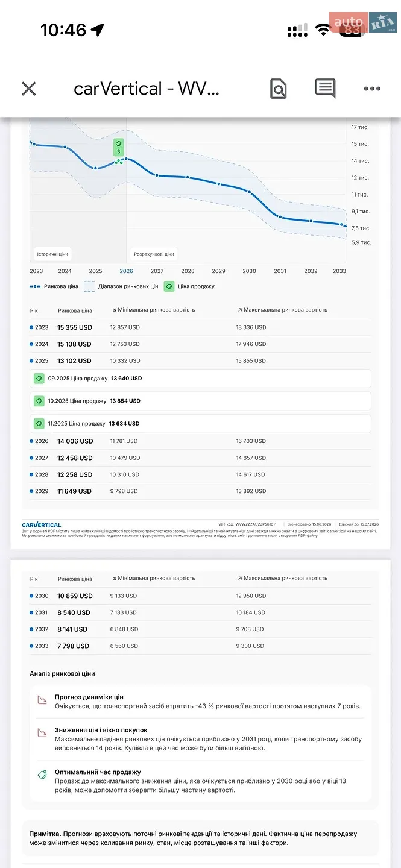Image resolution: width=401 pixels, height=868 pixels.
Task: Select the 2024 row price 15 108 USD
Action: [74, 344]
